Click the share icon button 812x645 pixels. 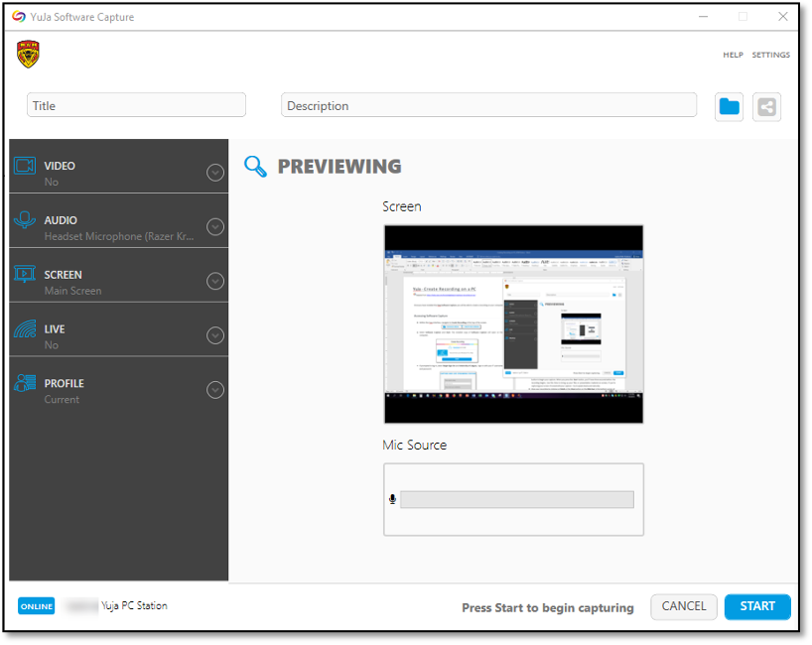pos(766,107)
